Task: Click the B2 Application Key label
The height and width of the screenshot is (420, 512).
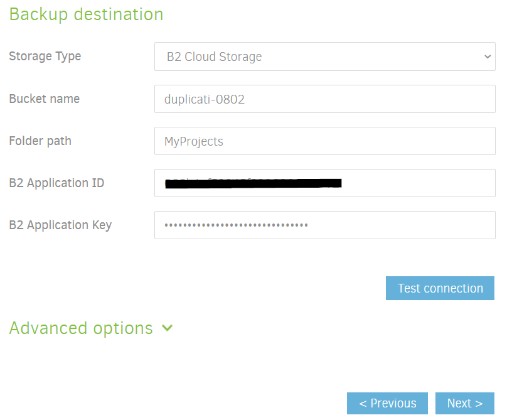Action: pyautogui.click(x=60, y=225)
